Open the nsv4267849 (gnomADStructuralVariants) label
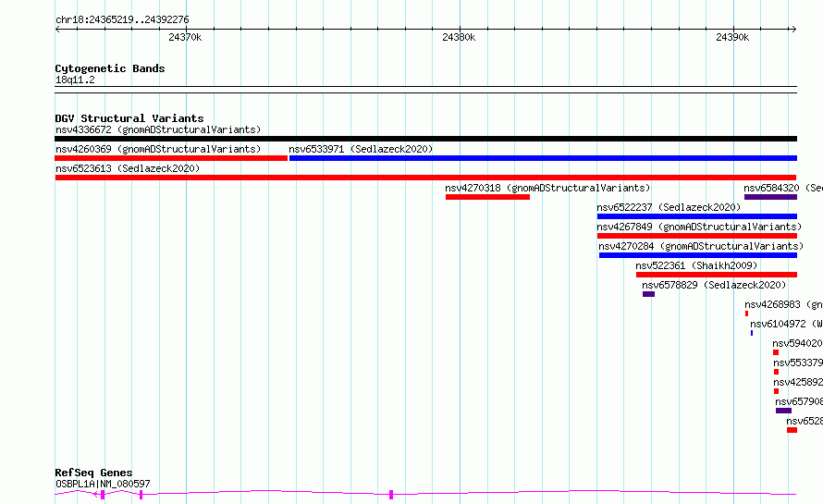The width and height of the screenshot is (823, 504). [699, 227]
